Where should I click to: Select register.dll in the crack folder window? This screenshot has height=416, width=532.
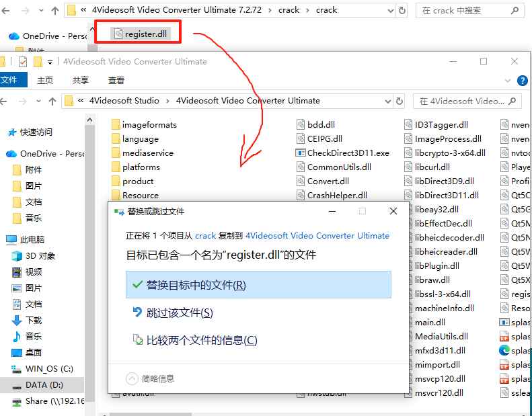tap(141, 34)
